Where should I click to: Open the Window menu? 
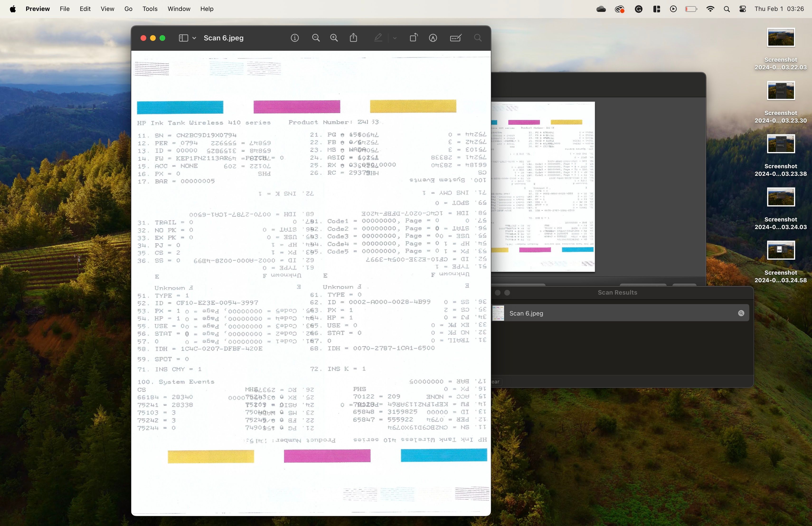pos(179,9)
